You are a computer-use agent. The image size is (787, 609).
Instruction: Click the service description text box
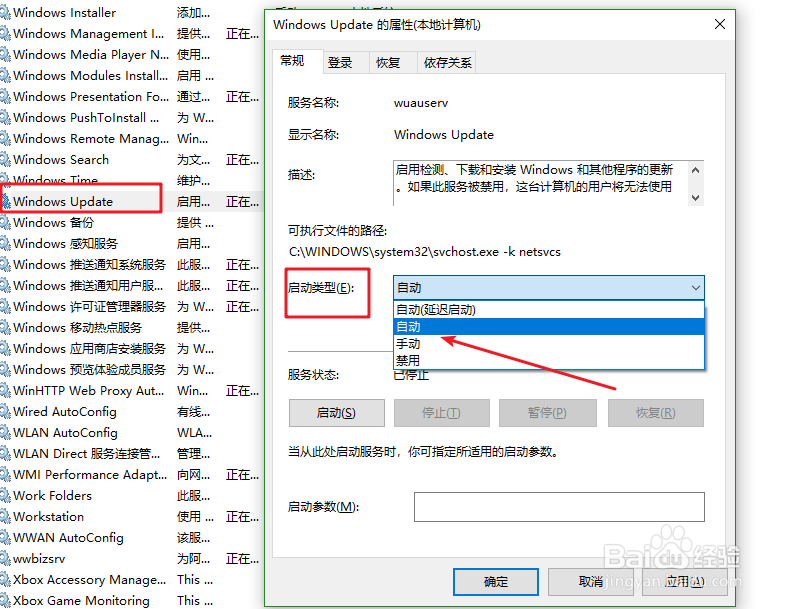click(541, 183)
